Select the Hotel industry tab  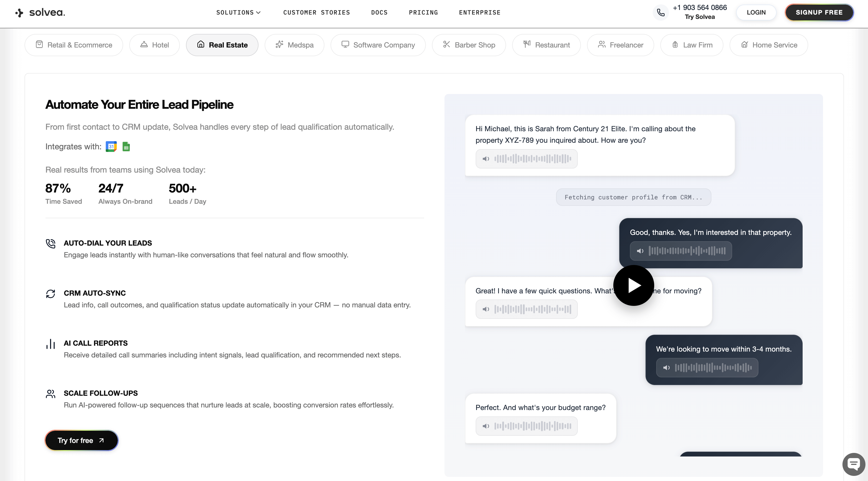click(154, 45)
